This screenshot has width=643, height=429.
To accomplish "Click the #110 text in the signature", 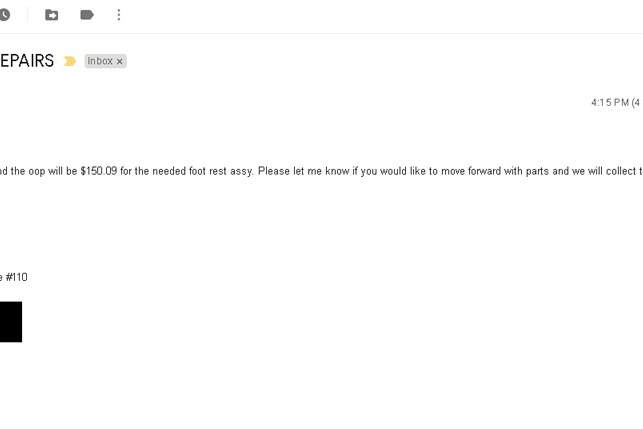I will pos(16,277).
